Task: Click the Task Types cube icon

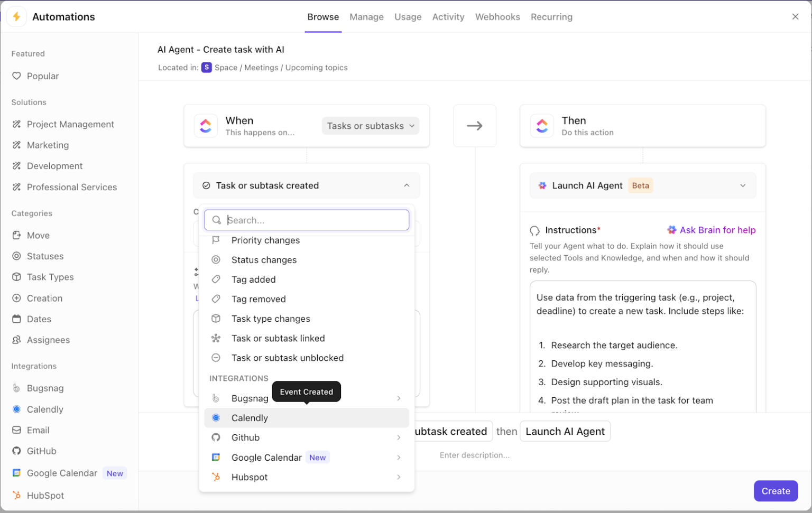Action: (16, 277)
